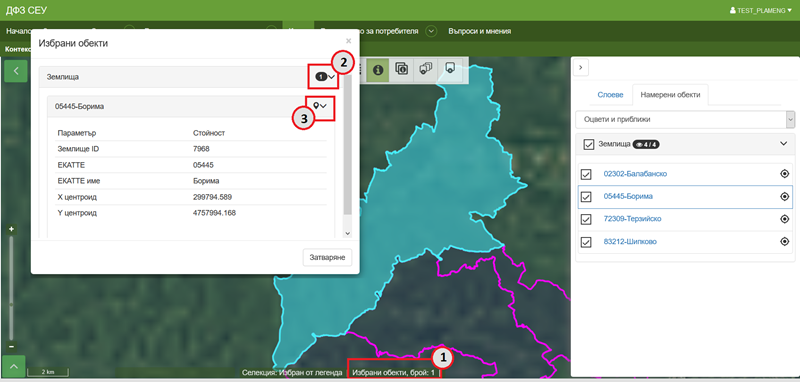Screen dimensions: 800x382
Task: Open Въпроси и мнения menu
Action: [x=480, y=31]
